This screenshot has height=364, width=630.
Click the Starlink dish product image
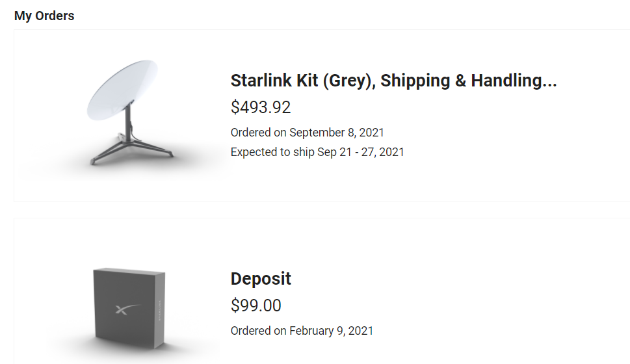click(127, 114)
